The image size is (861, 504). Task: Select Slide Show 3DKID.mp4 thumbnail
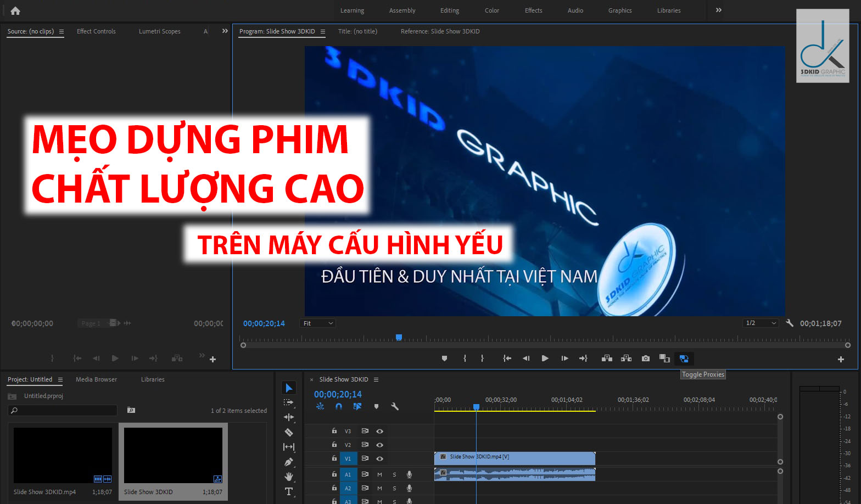click(x=63, y=456)
